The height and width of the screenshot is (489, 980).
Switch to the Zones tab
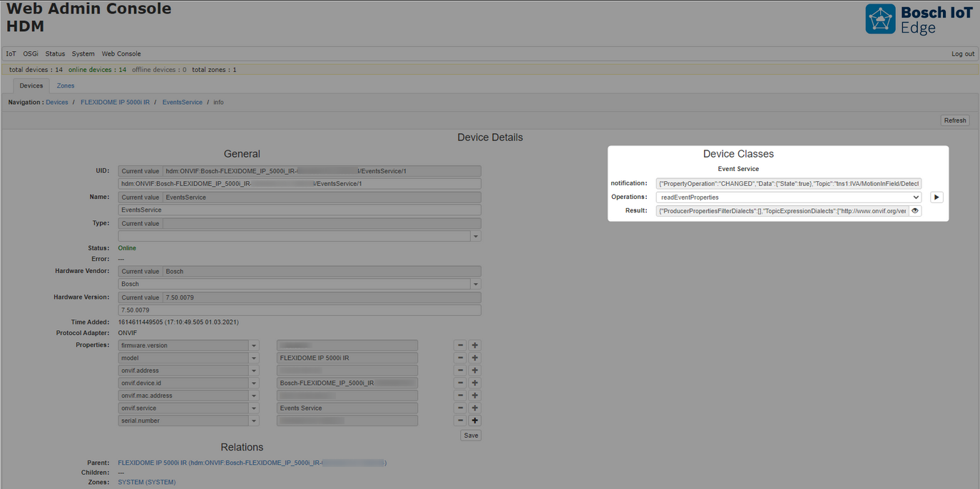point(65,85)
